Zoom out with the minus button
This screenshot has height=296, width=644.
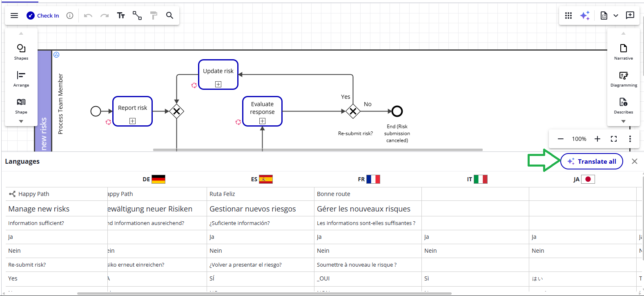pyautogui.click(x=561, y=139)
